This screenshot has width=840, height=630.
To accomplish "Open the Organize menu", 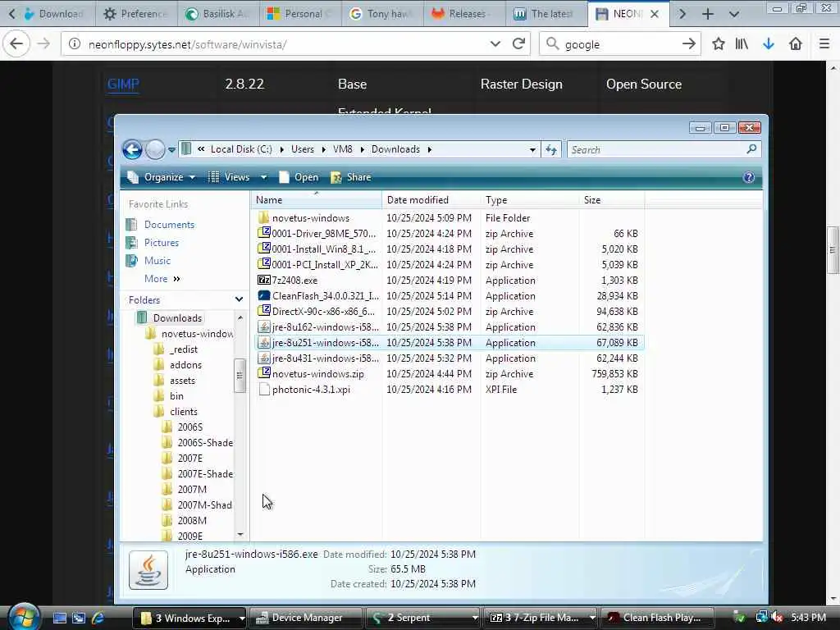I will pos(162,177).
